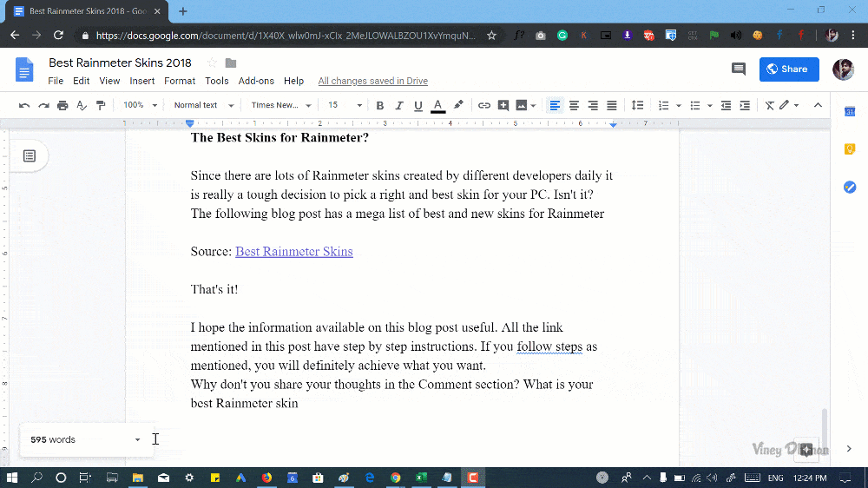
Task: Open the text color picker
Action: click(x=437, y=105)
